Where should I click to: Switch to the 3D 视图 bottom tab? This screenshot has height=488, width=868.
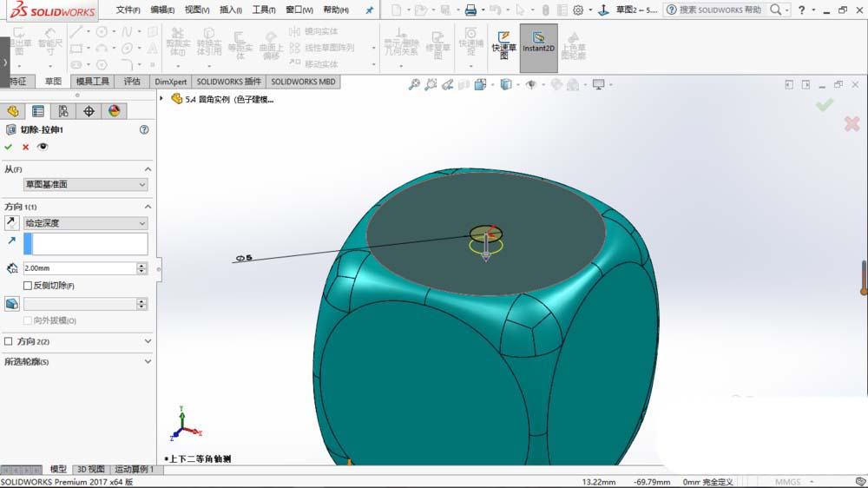tap(91, 469)
